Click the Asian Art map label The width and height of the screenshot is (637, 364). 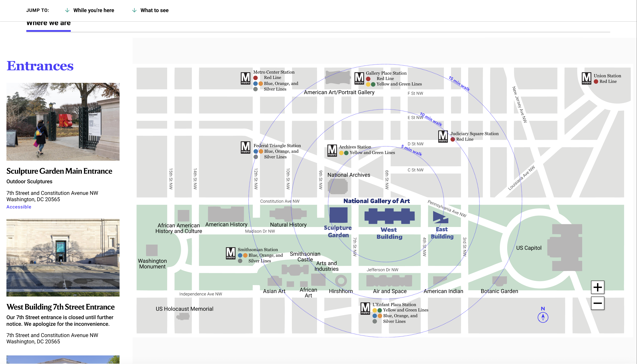point(274,291)
